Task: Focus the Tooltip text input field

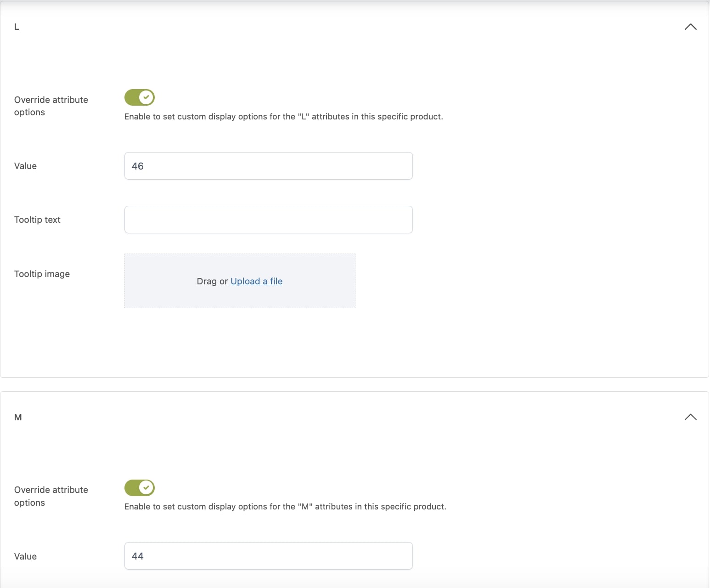Action: [269, 220]
